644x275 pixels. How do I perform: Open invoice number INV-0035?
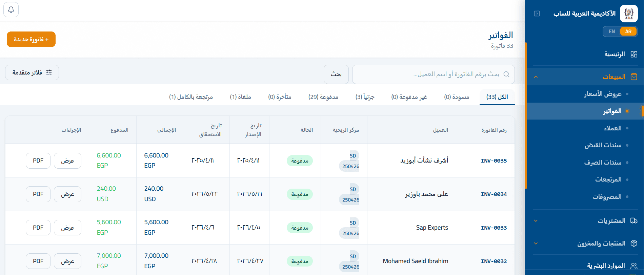[x=494, y=161]
